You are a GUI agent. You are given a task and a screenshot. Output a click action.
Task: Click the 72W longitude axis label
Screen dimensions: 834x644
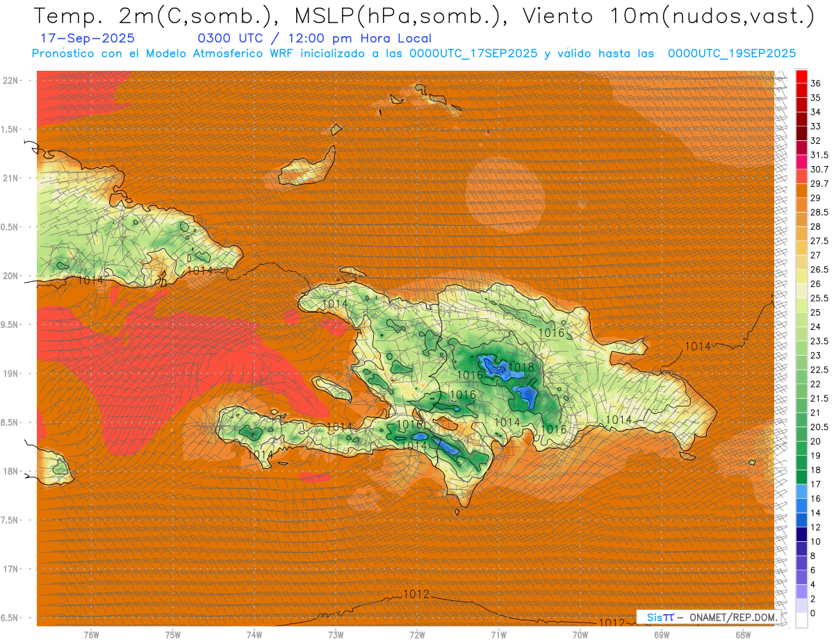(417, 634)
